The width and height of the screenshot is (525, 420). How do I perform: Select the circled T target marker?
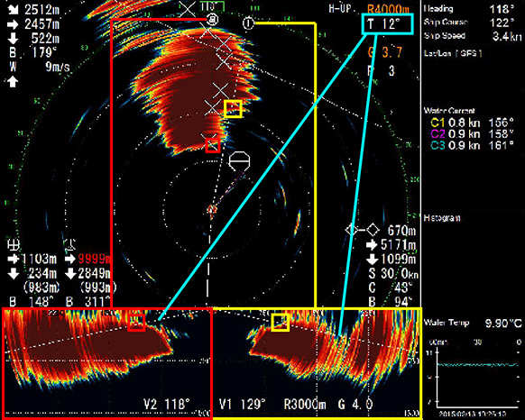(248, 23)
